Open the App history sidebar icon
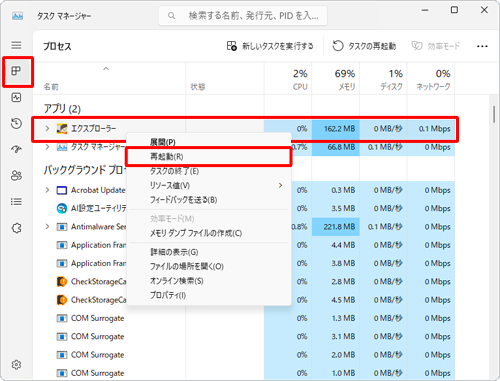 16,123
